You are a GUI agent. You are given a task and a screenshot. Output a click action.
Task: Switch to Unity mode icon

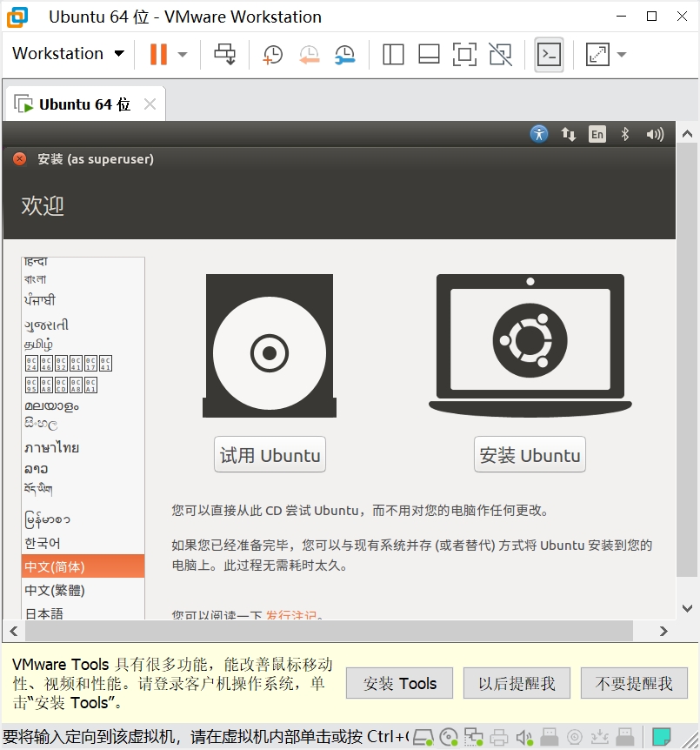pyautogui.click(x=501, y=54)
